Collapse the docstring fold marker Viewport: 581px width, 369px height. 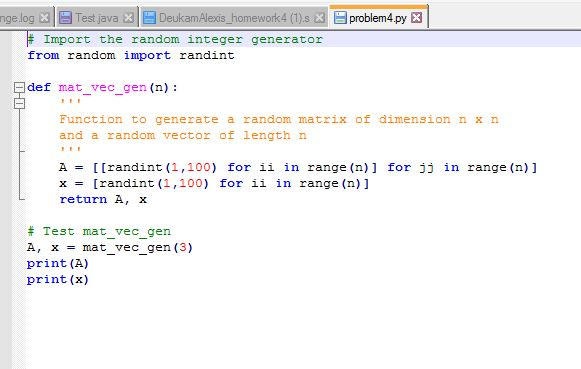(19, 103)
